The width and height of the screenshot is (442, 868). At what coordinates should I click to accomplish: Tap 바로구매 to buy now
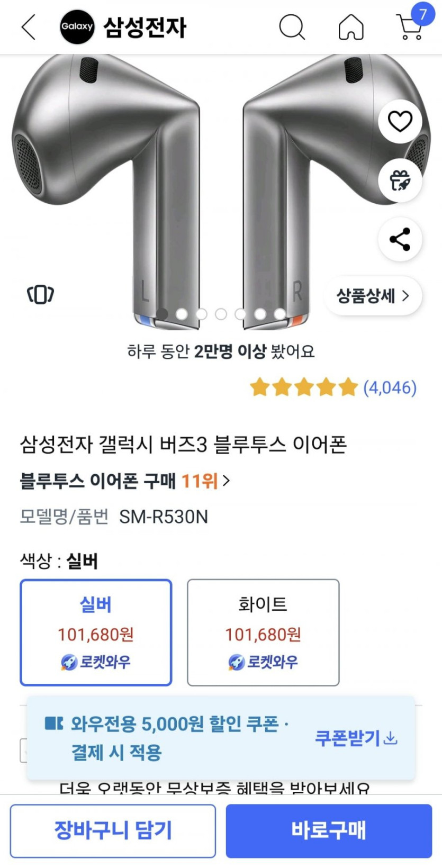pos(329,830)
